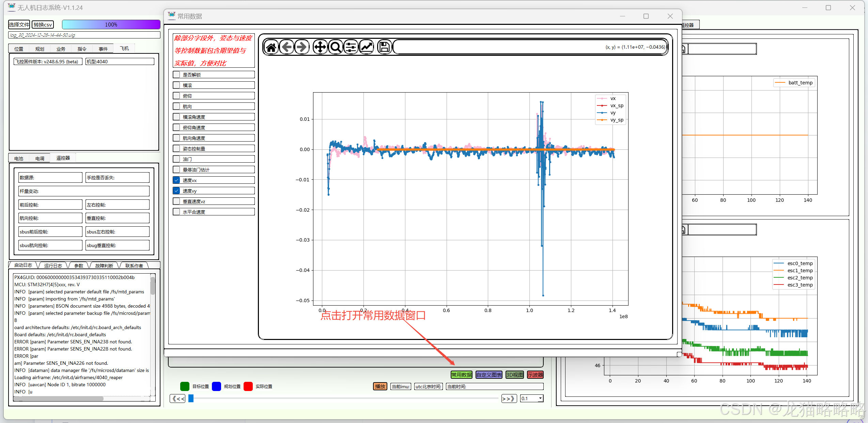Check the 横滚 checkbox
The width and height of the screenshot is (868, 423).
176,85
